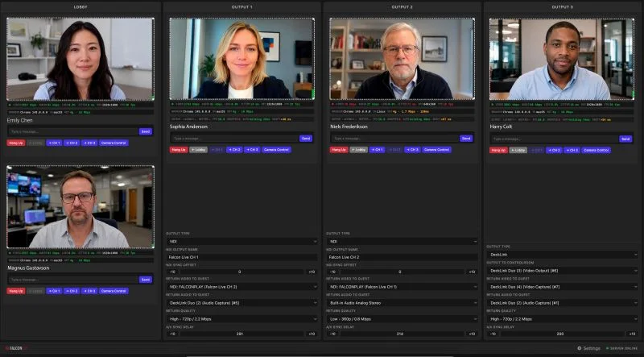Click Output 2 A/V sync delay value 214
644x357 pixels.
pyautogui.click(x=402, y=334)
